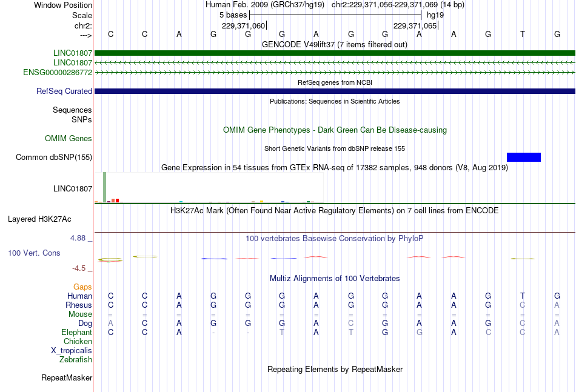Click the 100 Vert. Cons label
The image size is (576, 392).
coord(34,253)
